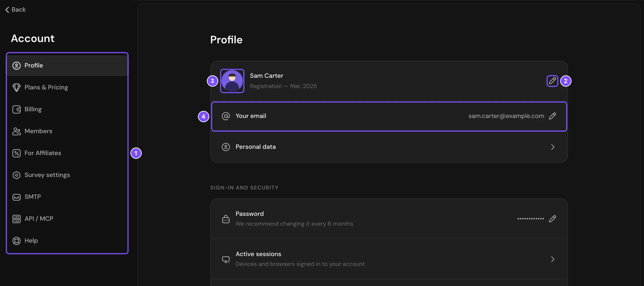The height and width of the screenshot is (286, 644).
Task: Edit password with pencil icon
Action: point(553,219)
